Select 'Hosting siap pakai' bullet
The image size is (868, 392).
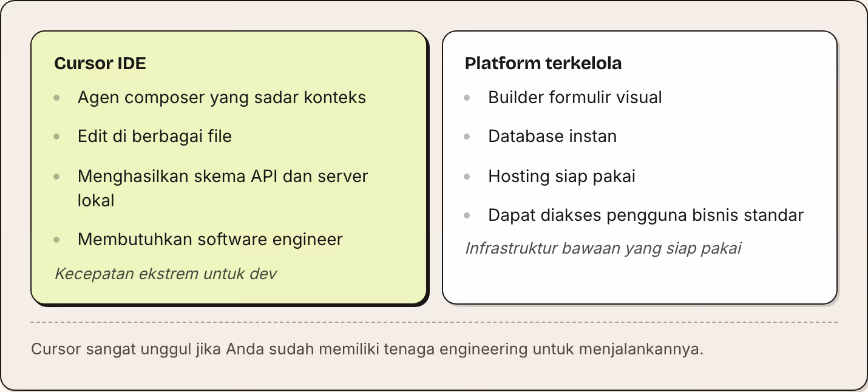tap(561, 177)
